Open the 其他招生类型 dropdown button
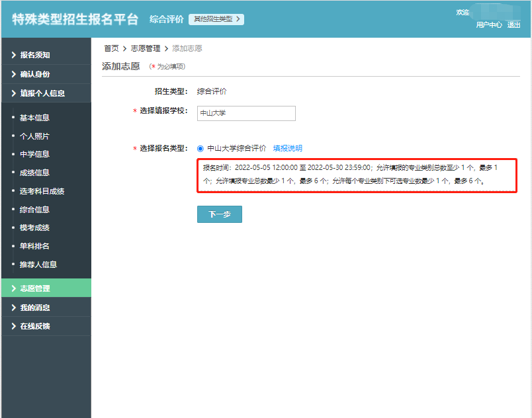 [x=216, y=19]
